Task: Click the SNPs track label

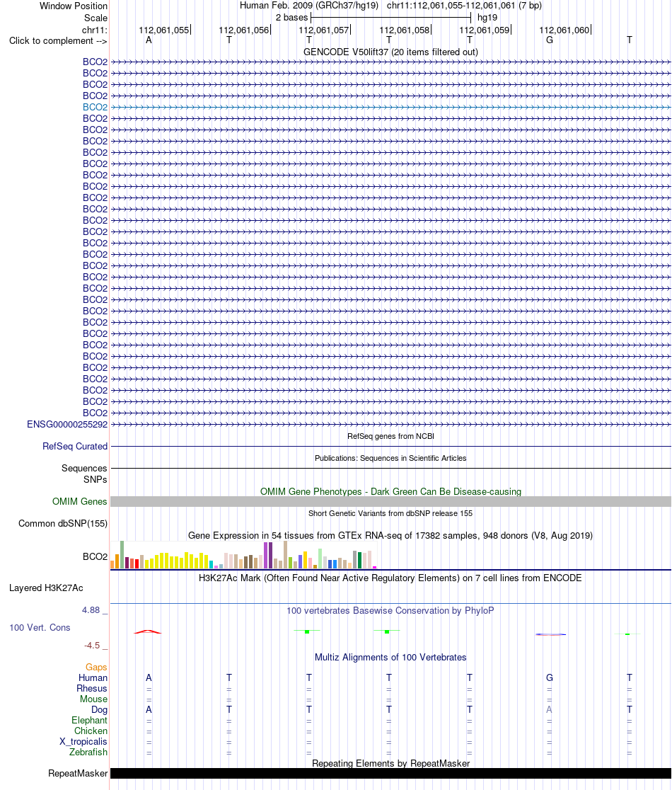Action: click(x=95, y=479)
